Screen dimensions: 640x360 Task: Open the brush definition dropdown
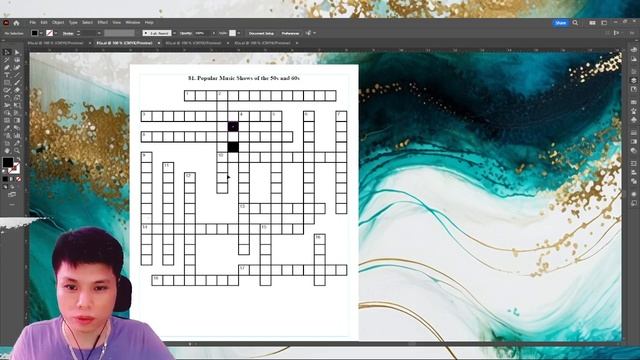(x=175, y=33)
